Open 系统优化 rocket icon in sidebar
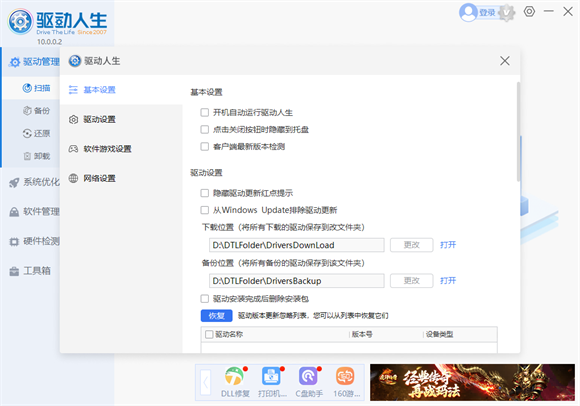The image size is (580, 406). (x=14, y=182)
